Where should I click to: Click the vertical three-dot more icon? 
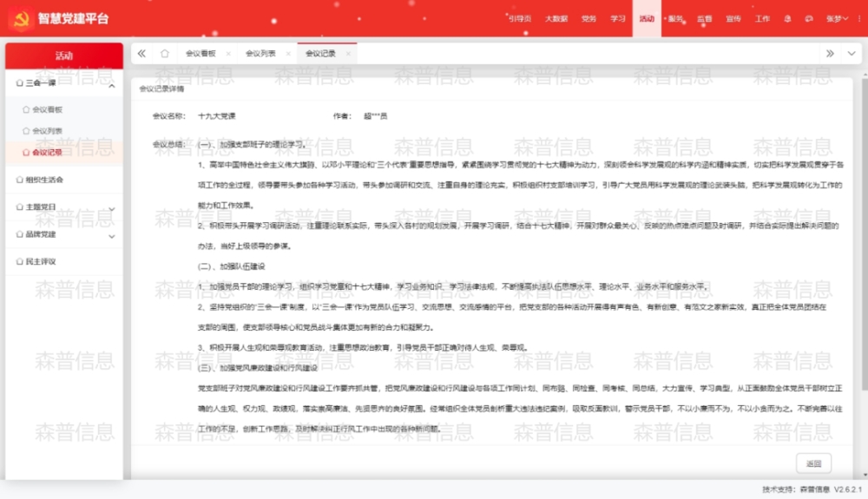coord(858,18)
